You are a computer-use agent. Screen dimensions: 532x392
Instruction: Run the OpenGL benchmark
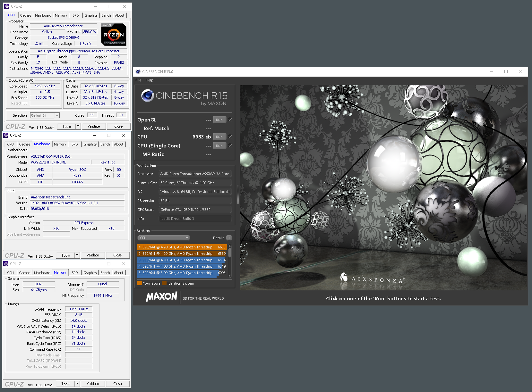[x=219, y=120]
